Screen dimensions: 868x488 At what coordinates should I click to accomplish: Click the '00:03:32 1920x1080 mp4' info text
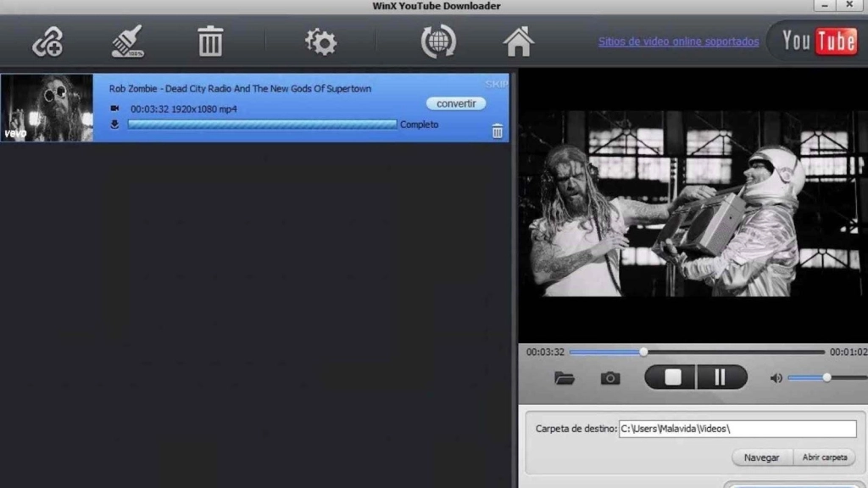(x=183, y=109)
